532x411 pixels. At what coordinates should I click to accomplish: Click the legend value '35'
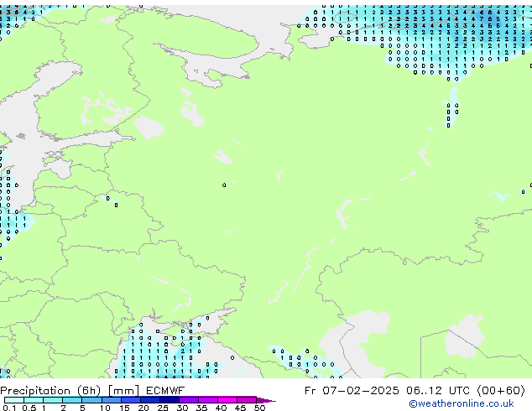click(201, 408)
